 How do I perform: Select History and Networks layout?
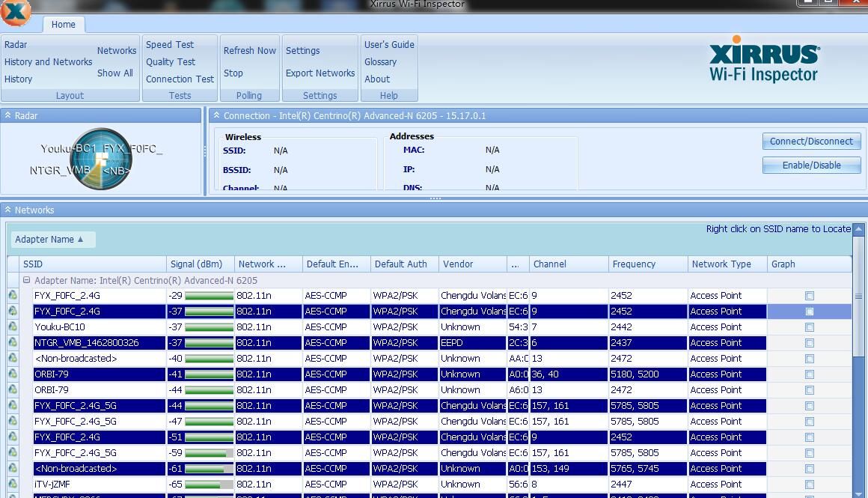48,62
